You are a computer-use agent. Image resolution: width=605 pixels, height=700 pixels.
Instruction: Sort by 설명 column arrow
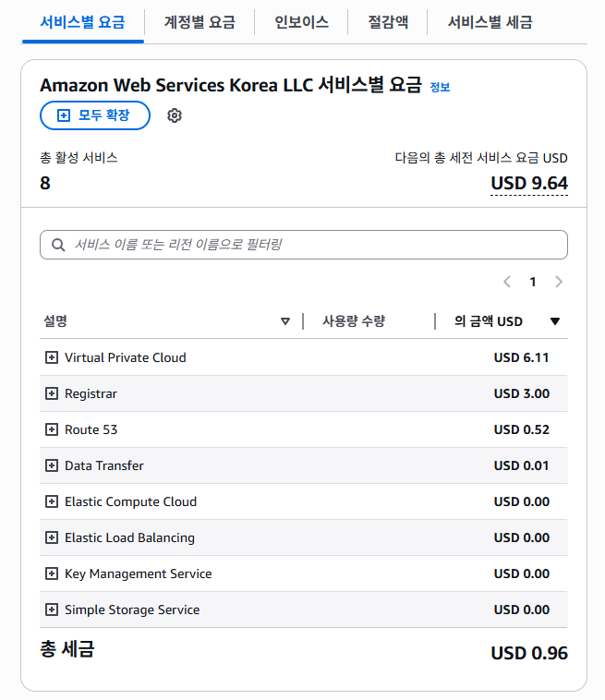tap(285, 321)
